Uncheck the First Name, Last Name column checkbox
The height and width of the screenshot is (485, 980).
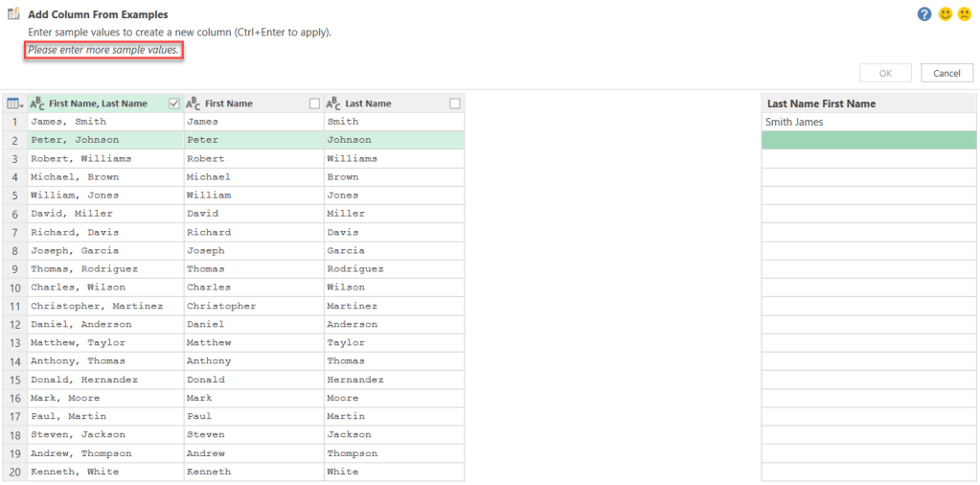[173, 104]
